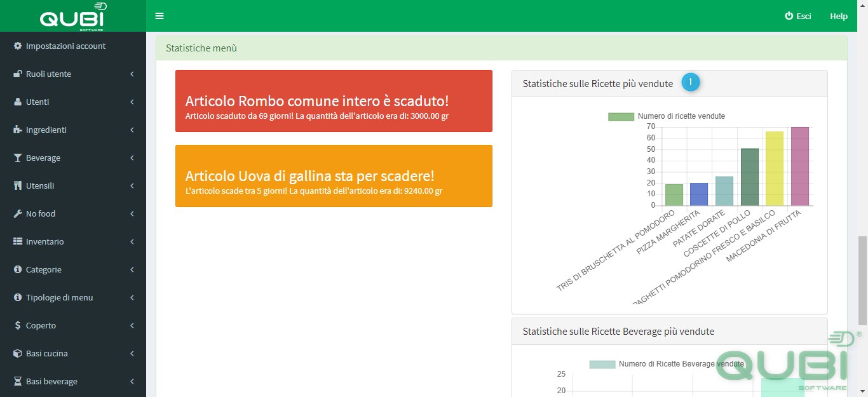Click the yellow Spaghetti Pomodorino chart bar
Screen dimensions: 868x397
coord(775,169)
